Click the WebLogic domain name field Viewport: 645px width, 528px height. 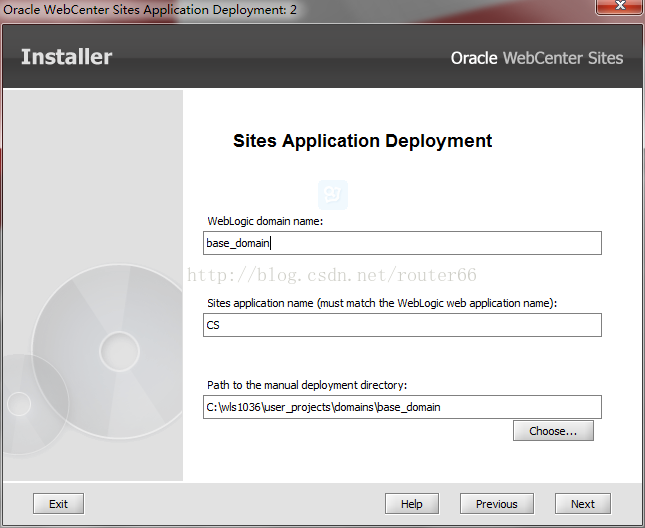402,243
